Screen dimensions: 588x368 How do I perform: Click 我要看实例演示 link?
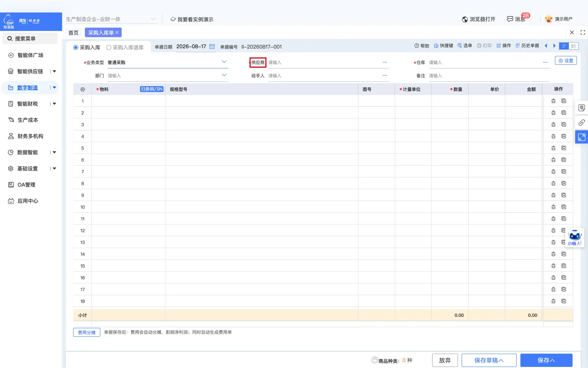point(192,19)
